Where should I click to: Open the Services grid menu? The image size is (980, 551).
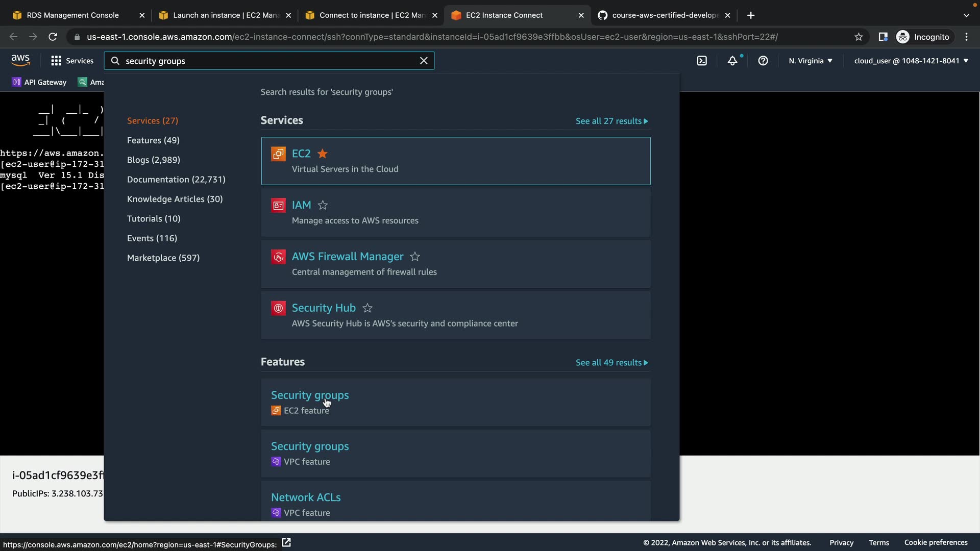point(56,61)
